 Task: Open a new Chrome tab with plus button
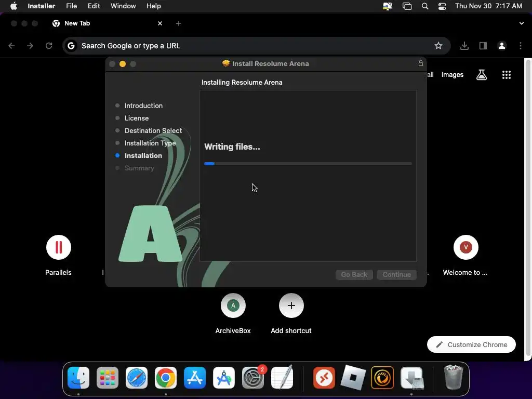pos(179,23)
